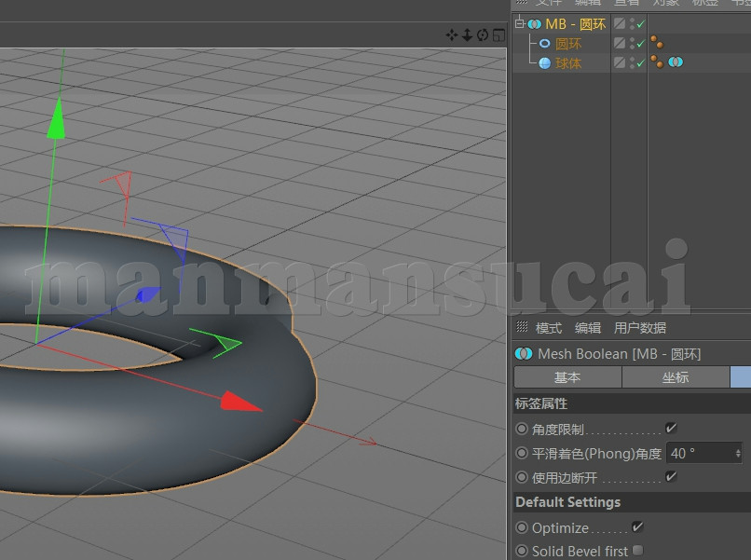Click the rotate camera icon above the viewport
The width and height of the screenshot is (751, 560).
click(483, 34)
